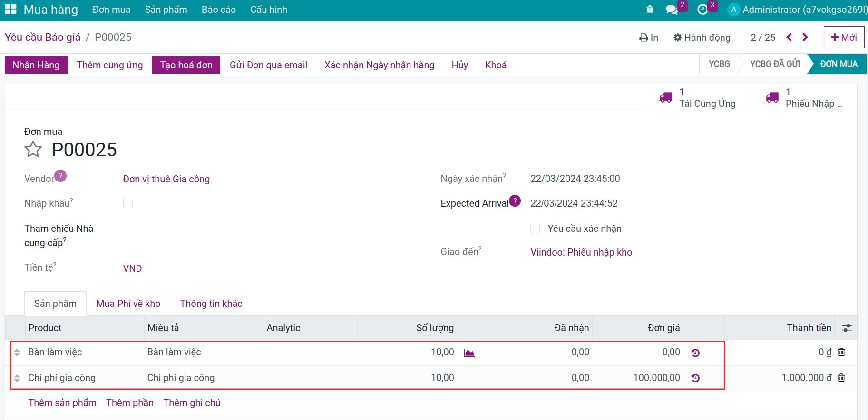Toggle the Yêu cầu xác nhận checkbox

click(535, 229)
